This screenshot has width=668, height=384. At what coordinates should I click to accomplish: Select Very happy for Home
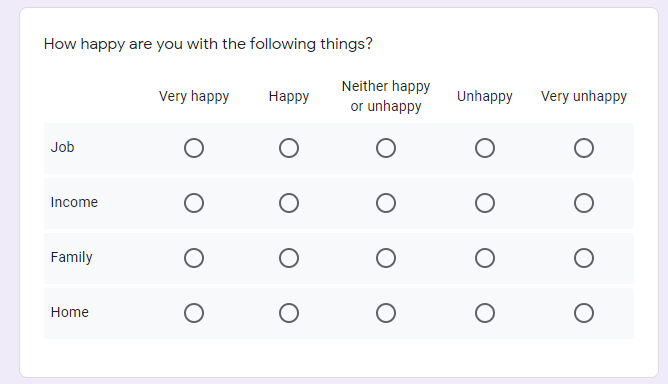[x=194, y=313]
